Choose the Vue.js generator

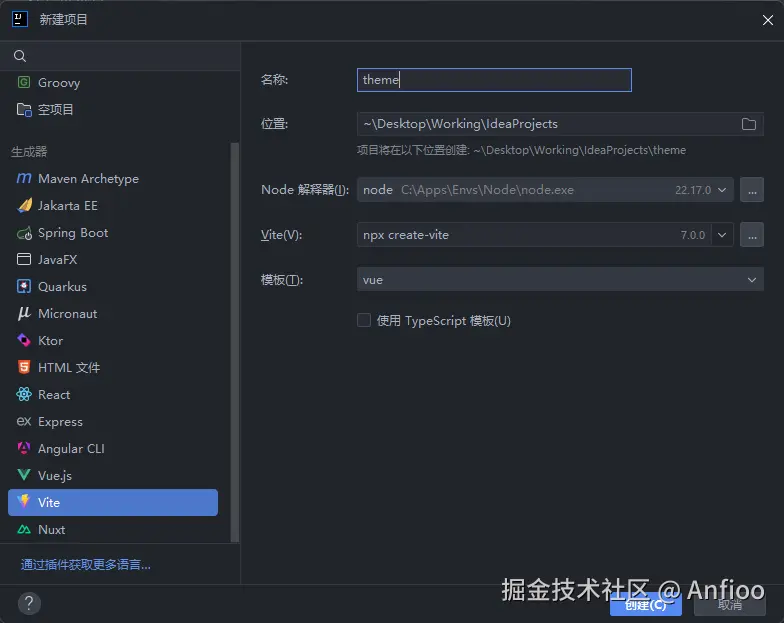(x=55, y=476)
